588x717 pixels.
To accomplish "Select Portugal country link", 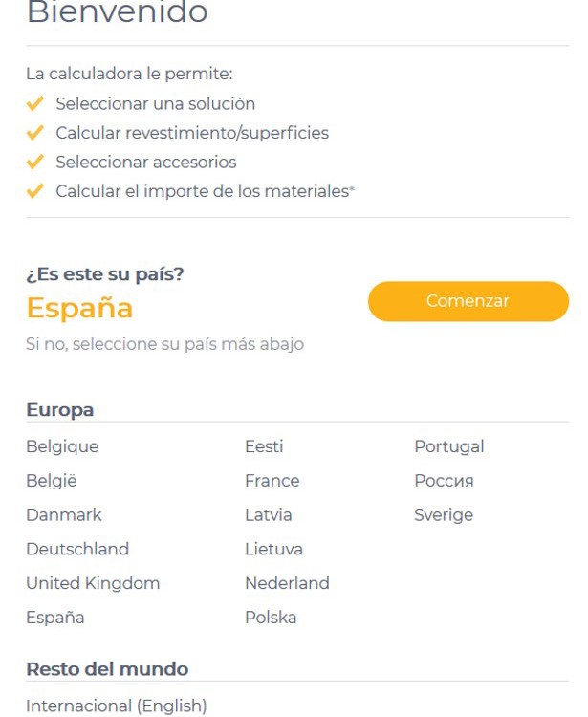I will [449, 446].
